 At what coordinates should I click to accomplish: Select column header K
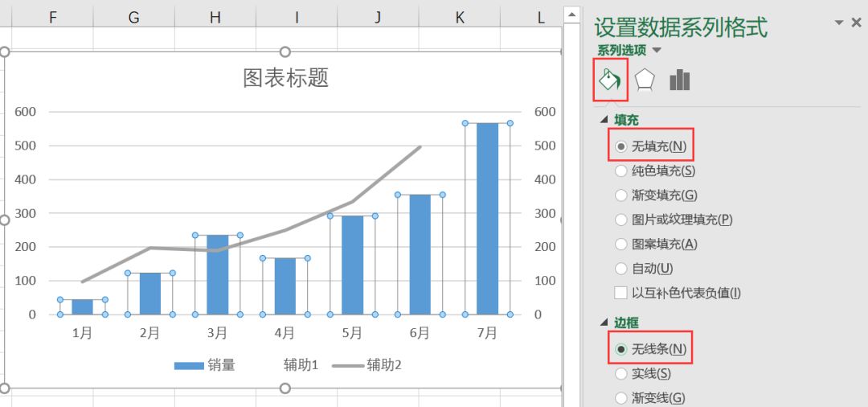[460, 17]
